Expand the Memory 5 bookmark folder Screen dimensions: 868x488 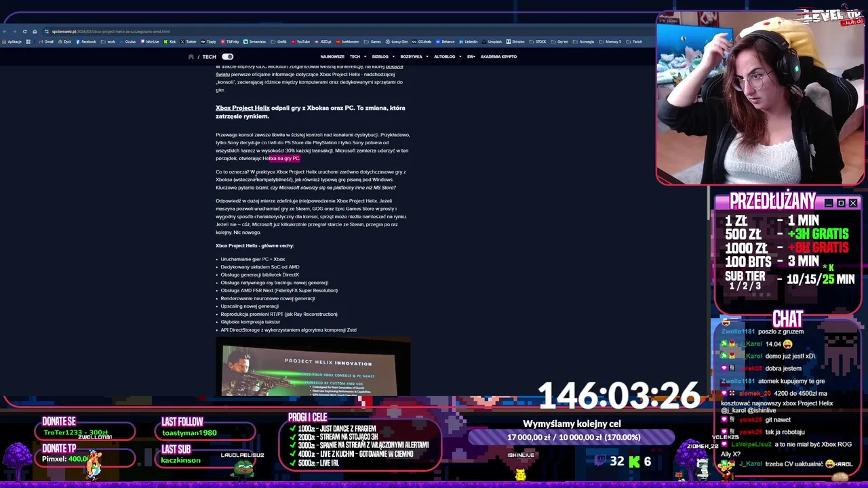tap(609, 41)
